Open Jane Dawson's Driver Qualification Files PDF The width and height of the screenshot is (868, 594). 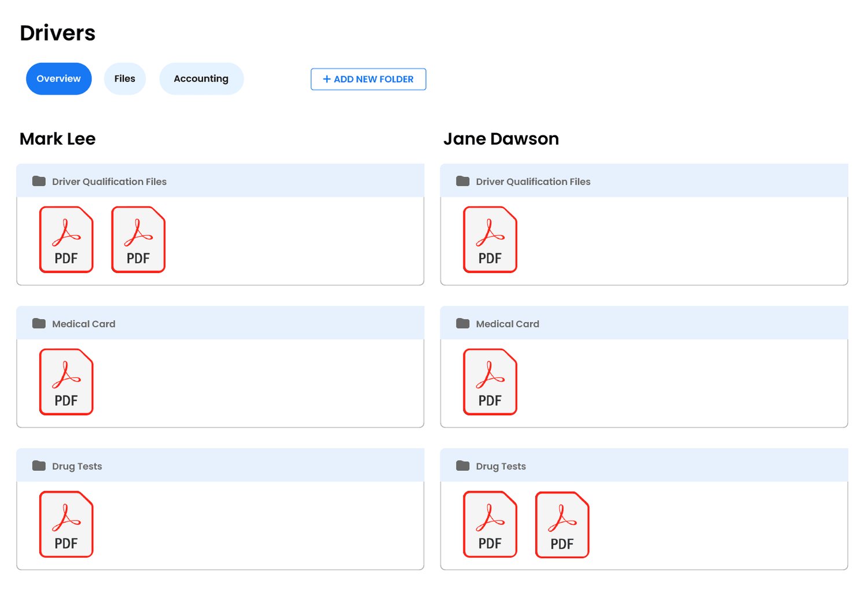point(490,239)
